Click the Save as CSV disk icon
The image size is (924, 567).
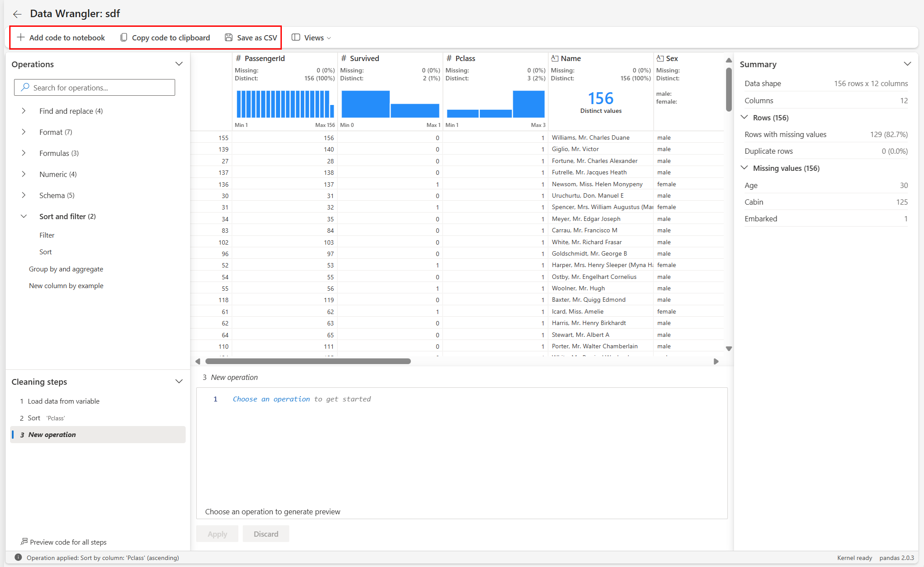(228, 37)
